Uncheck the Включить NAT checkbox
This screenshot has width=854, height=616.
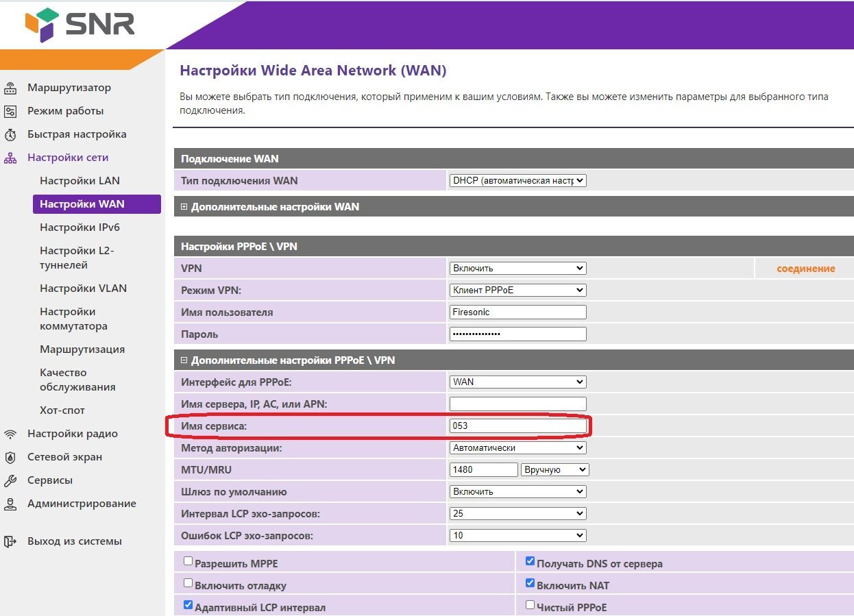530,583
